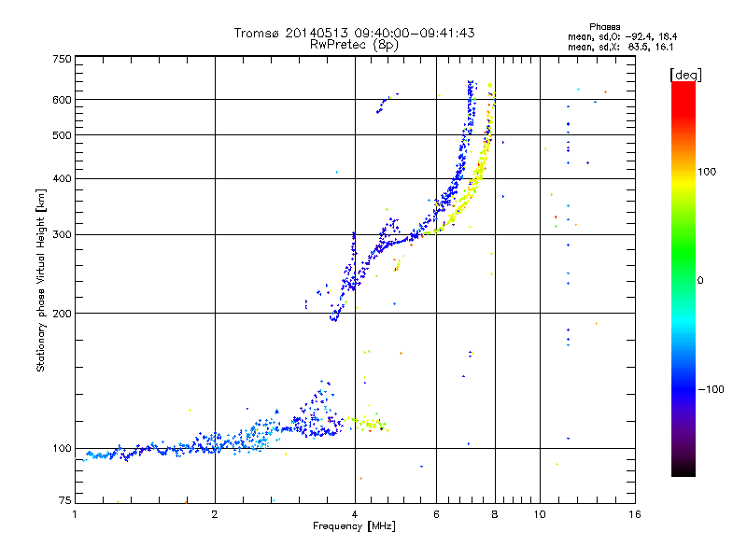Click the 'Phases' header text
Viewport: 747px width, 560px height.
point(604,27)
